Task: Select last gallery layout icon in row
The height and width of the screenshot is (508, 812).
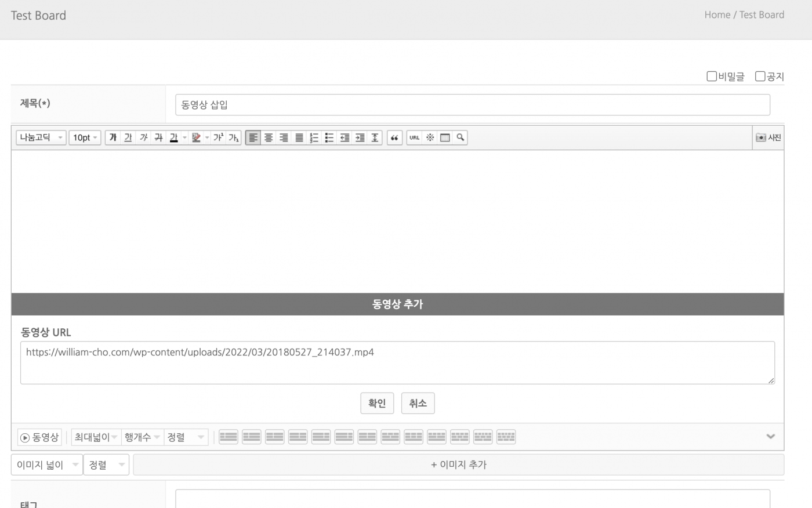Action: click(x=506, y=437)
